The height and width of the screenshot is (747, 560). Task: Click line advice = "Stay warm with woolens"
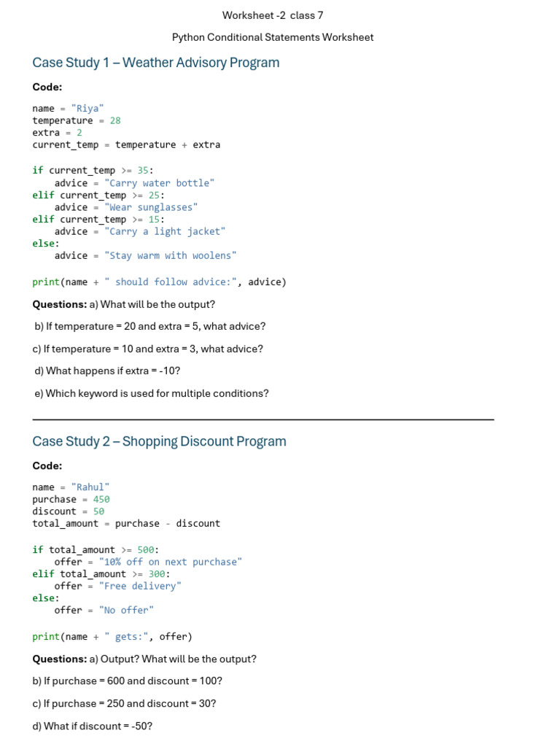tap(145, 256)
